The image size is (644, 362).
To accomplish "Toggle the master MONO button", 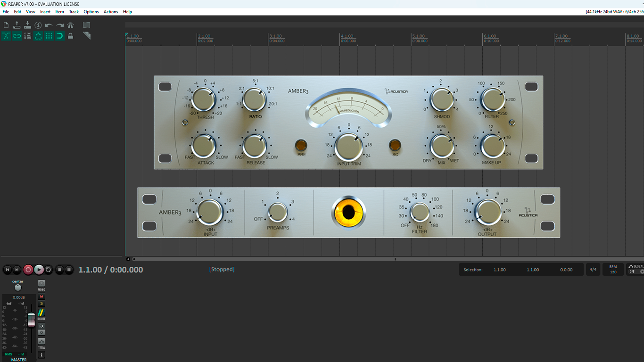I will pyautogui.click(x=41, y=284).
